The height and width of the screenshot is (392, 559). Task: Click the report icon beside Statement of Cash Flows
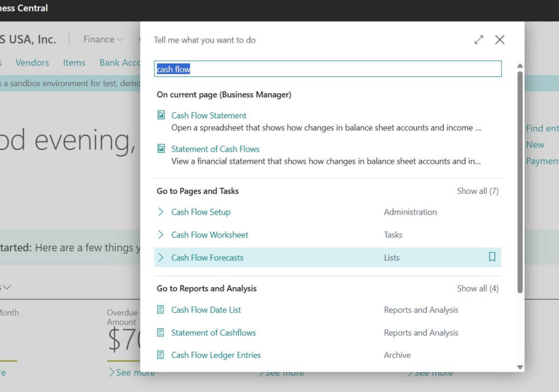[161, 149]
